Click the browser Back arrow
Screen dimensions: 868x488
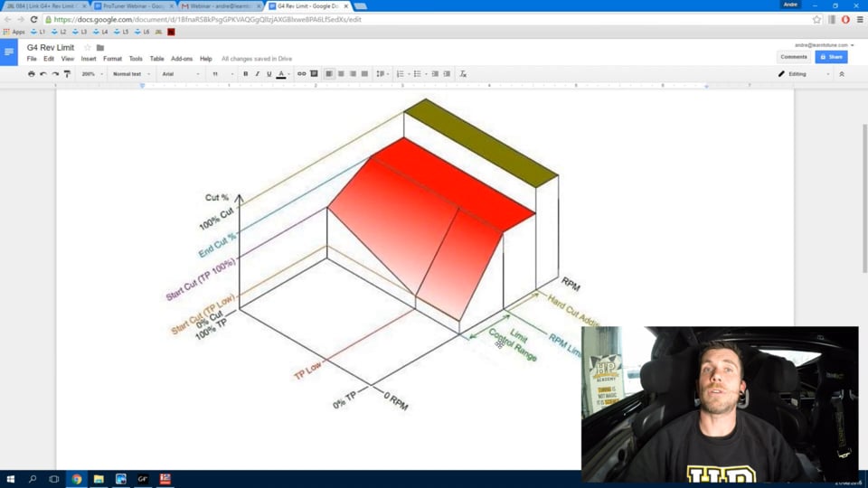(x=8, y=19)
